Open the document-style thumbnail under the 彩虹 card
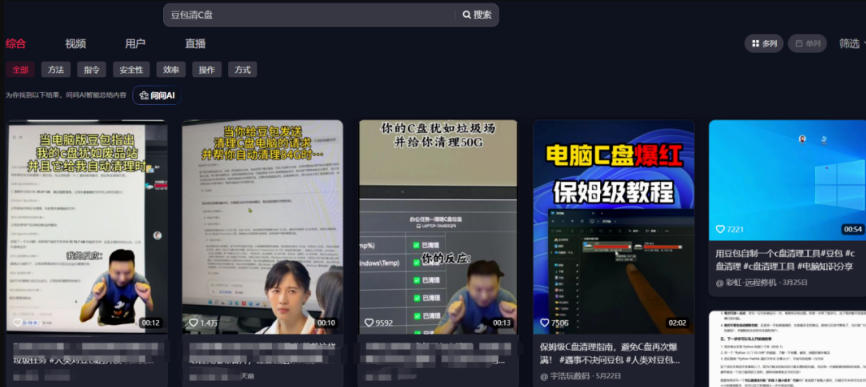This screenshot has width=866, height=387. 788,348
